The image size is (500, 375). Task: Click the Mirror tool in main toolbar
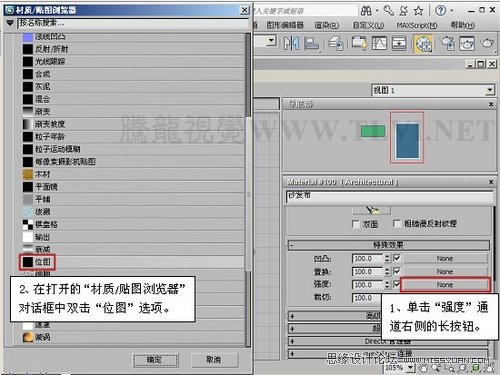(291, 43)
